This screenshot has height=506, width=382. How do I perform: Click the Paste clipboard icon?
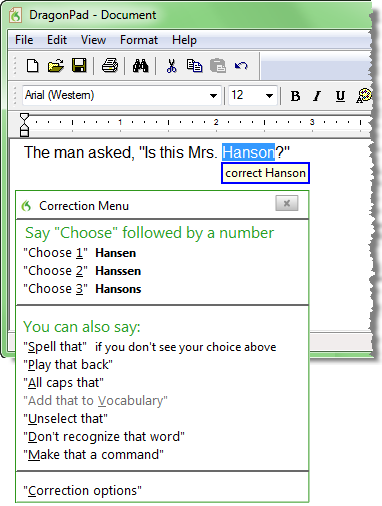pyautogui.click(x=218, y=66)
